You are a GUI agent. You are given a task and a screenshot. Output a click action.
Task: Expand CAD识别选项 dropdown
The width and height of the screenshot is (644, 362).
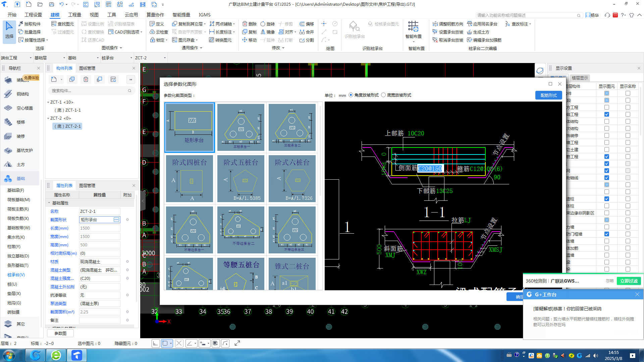pyautogui.click(x=142, y=32)
